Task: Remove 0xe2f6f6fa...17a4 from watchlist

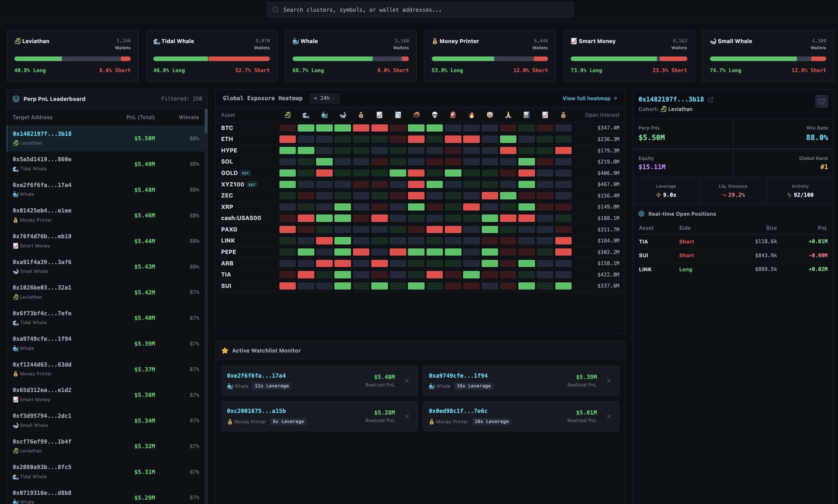Action: [407, 381]
